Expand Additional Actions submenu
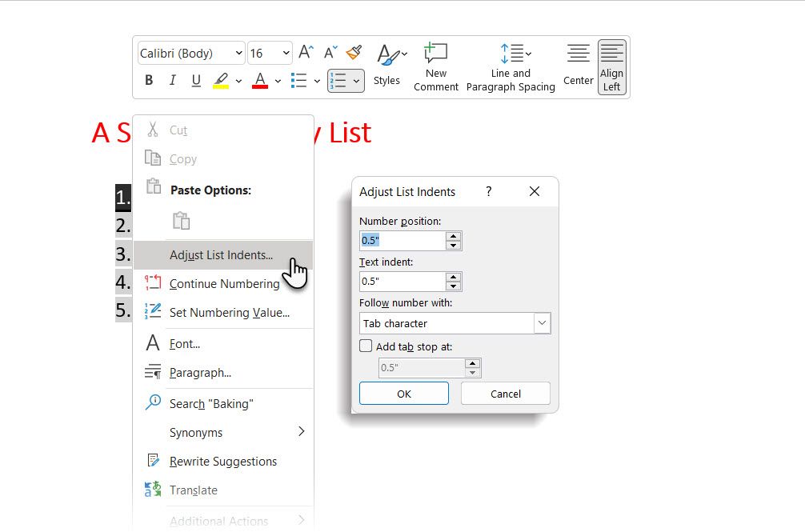Image resolution: width=805 pixels, height=532 pixels. pos(223,521)
